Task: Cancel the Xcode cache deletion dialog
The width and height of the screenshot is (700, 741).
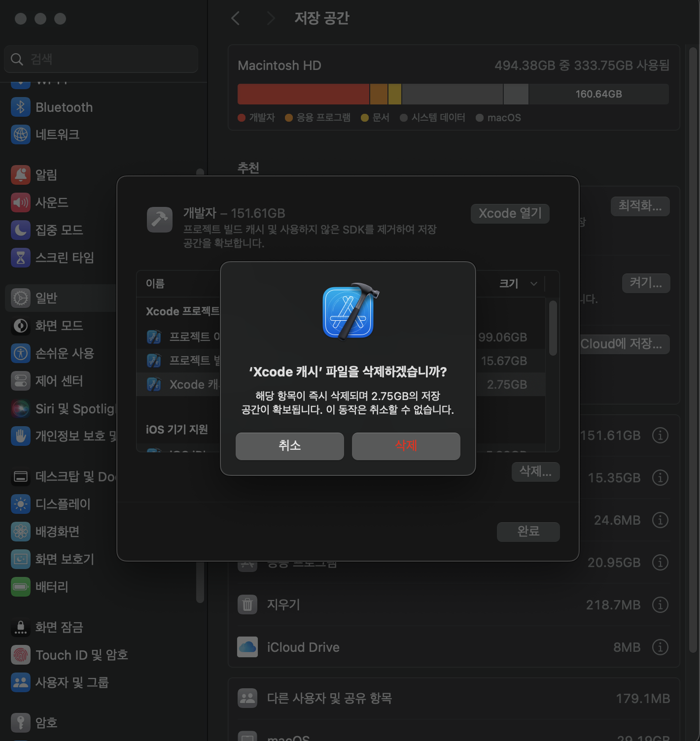Action: [x=289, y=446]
